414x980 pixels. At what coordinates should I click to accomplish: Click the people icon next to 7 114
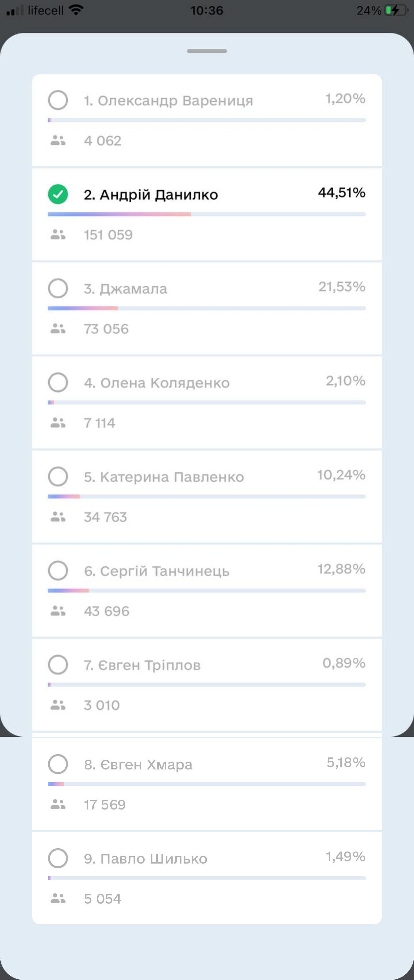tap(58, 422)
